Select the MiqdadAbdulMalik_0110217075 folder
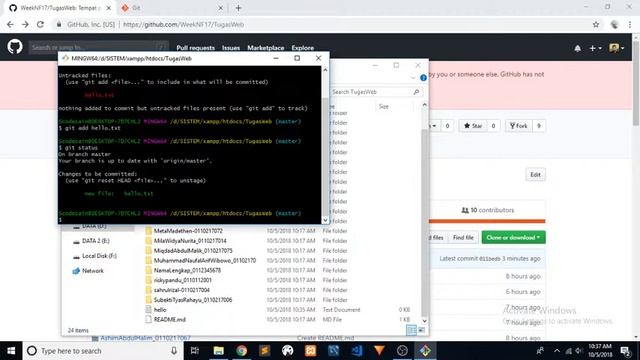Viewport: 640px width, 360px height. [193, 251]
